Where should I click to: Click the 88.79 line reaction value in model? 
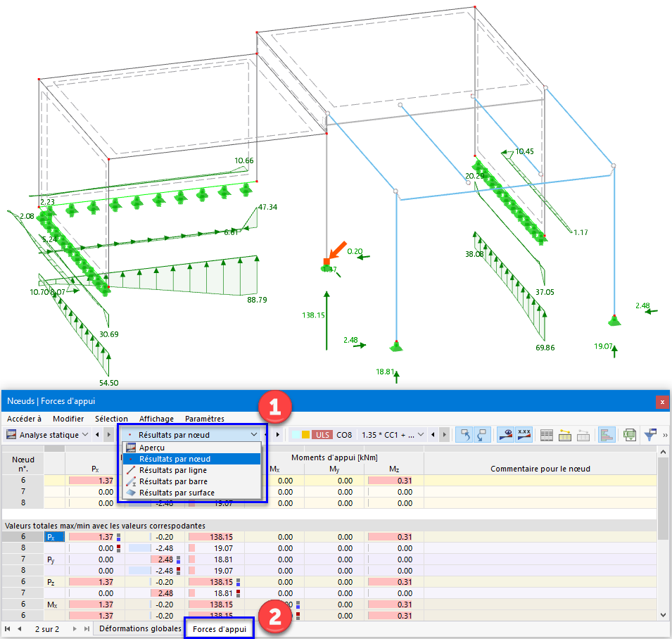click(257, 300)
